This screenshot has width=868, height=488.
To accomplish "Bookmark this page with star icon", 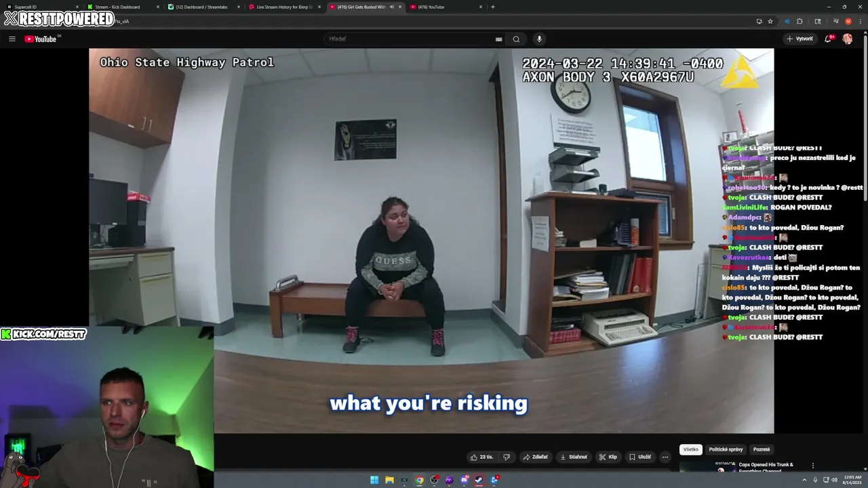I will pos(770,21).
